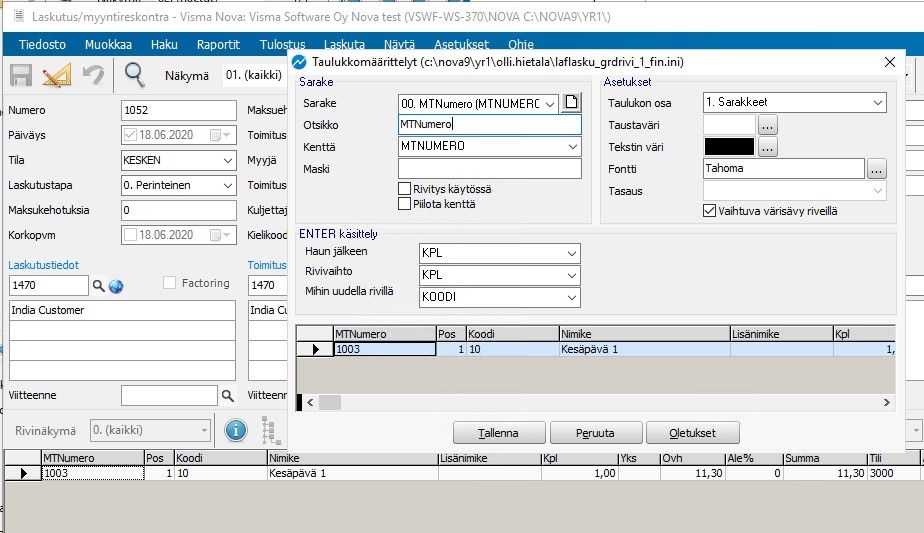Viewport: 924px width, 533px height.
Task: Click the Visma logo in the dialog title
Action: (299, 62)
